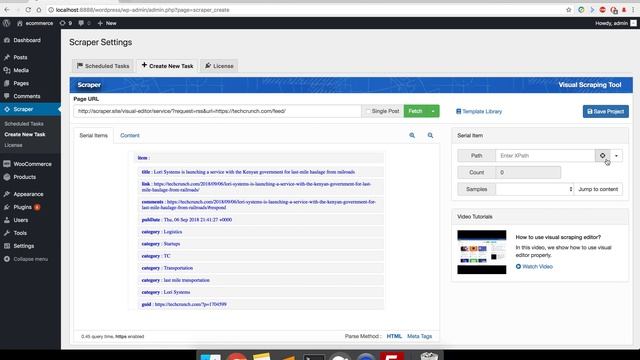Select the pubDate row in feed preview
Viewport: 640px width, 360px height.
260,220
